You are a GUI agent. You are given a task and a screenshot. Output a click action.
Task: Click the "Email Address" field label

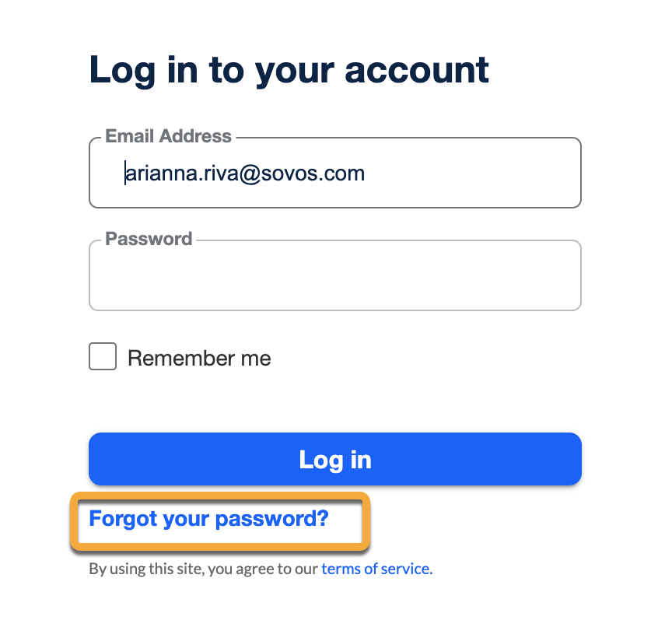(168, 137)
